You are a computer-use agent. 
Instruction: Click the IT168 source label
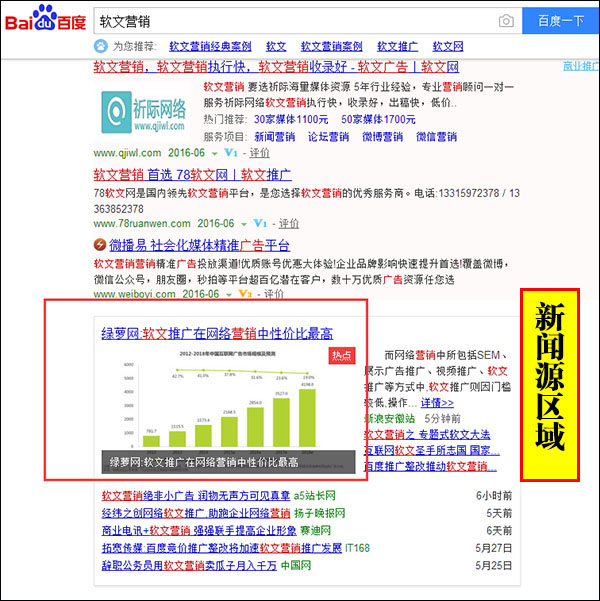point(357,548)
